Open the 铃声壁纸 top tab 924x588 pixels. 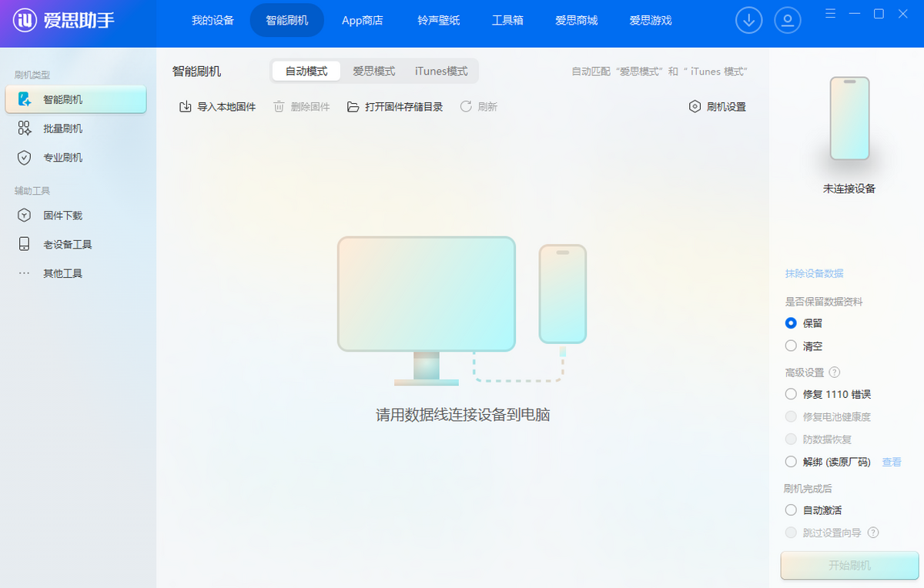439,20
